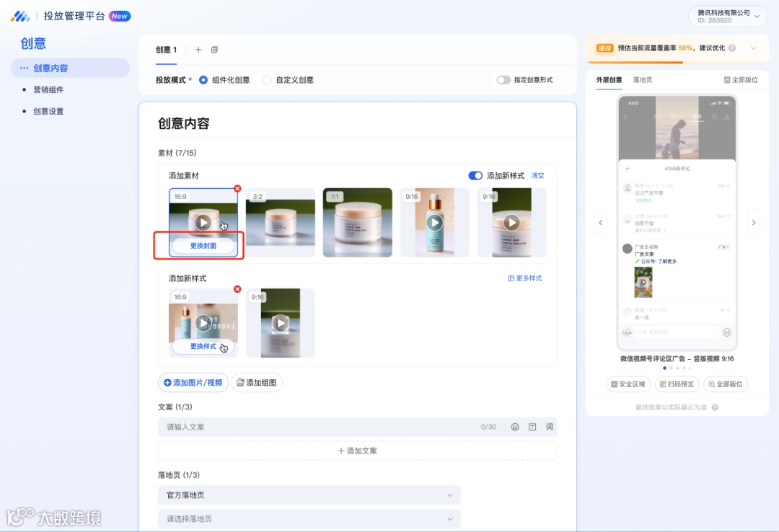Click help icon next to coverage estimate
This screenshot has height=532, width=779.
pos(732,48)
